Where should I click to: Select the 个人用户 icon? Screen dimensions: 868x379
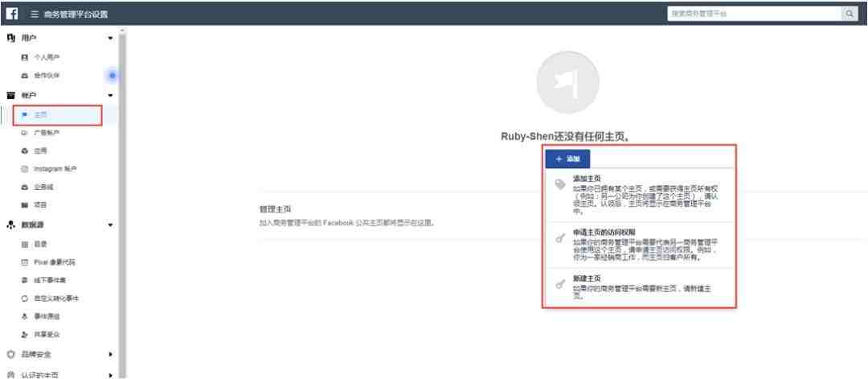click(x=24, y=57)
